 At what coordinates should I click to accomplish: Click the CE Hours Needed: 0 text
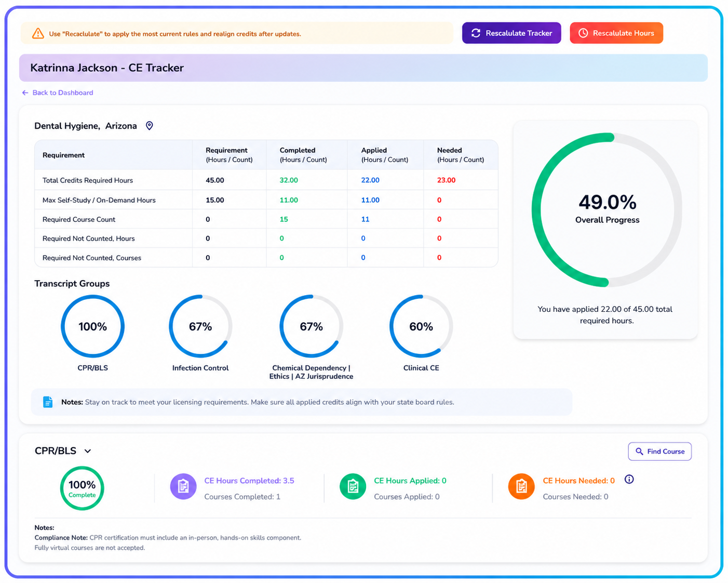tap(579, 481)
